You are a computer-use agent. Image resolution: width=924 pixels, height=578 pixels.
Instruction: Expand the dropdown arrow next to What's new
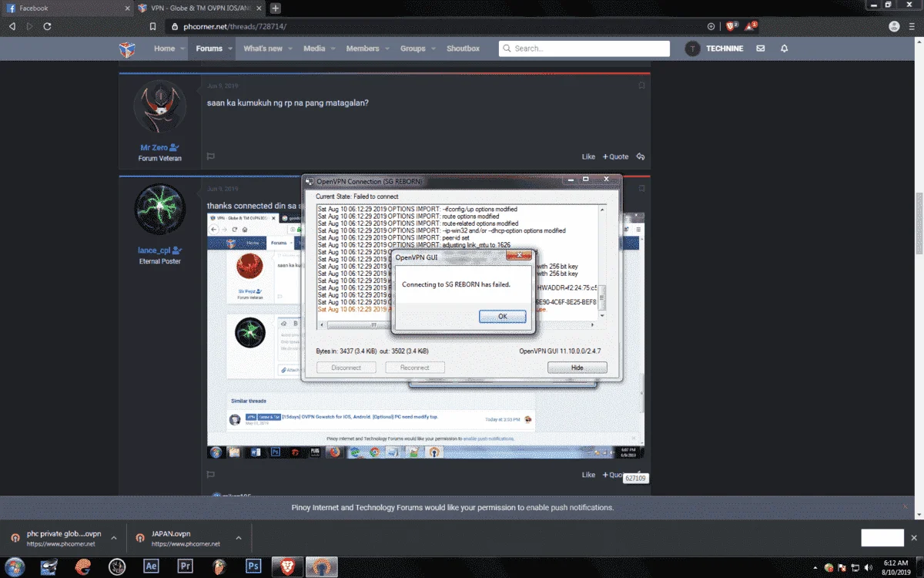coord(290,49)
